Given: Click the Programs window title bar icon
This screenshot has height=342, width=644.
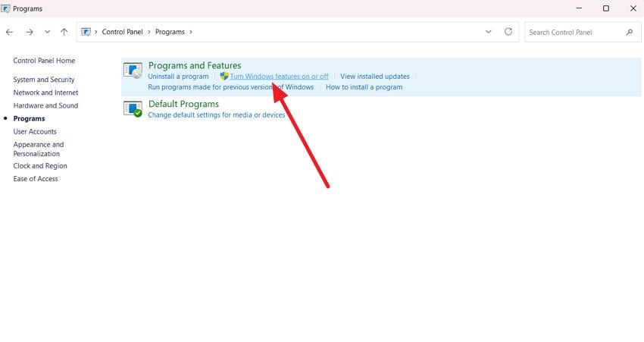Looking at the screenshot, I should tap(6, 8).
